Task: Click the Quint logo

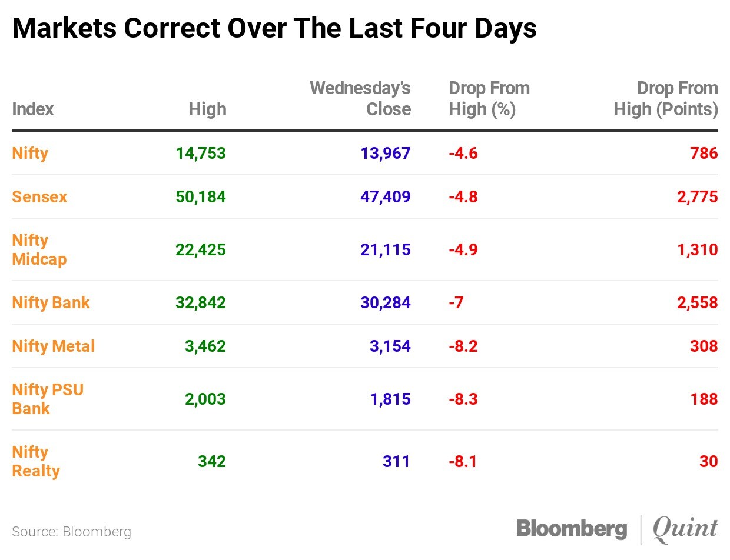Action: (x=686, y=528)
